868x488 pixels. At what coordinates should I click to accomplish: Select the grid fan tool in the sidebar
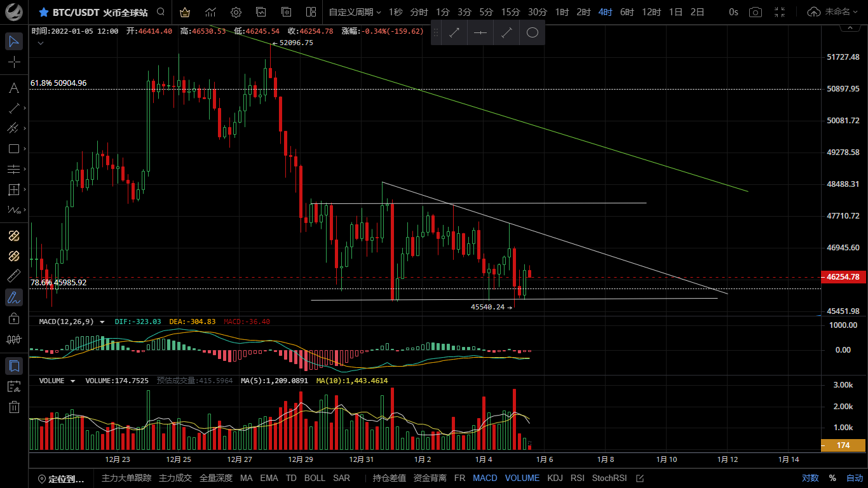(x=14, y=189)
